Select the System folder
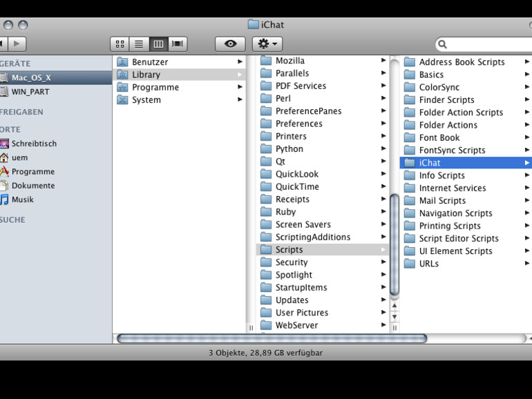The height and width of the screenshot is (399, 532). 179,99
